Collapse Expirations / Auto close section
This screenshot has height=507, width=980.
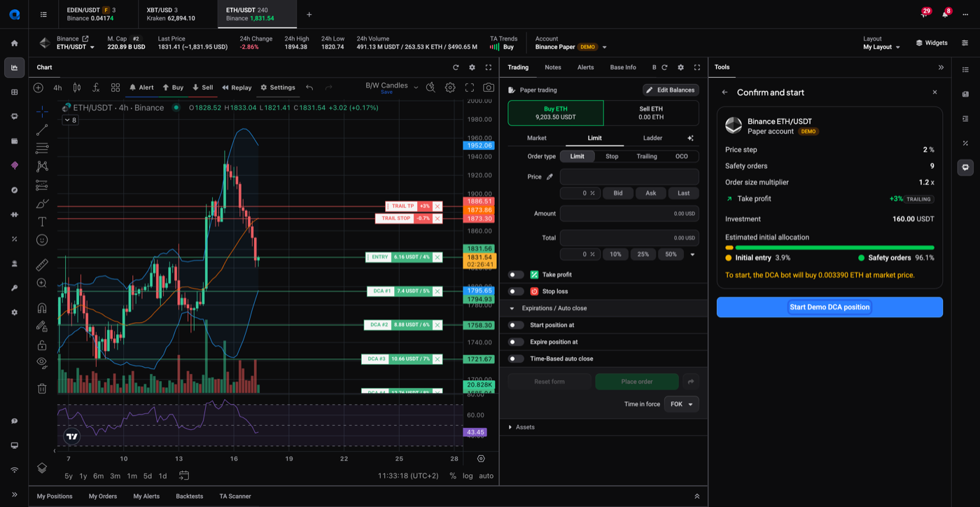click(x=512, y=308)
